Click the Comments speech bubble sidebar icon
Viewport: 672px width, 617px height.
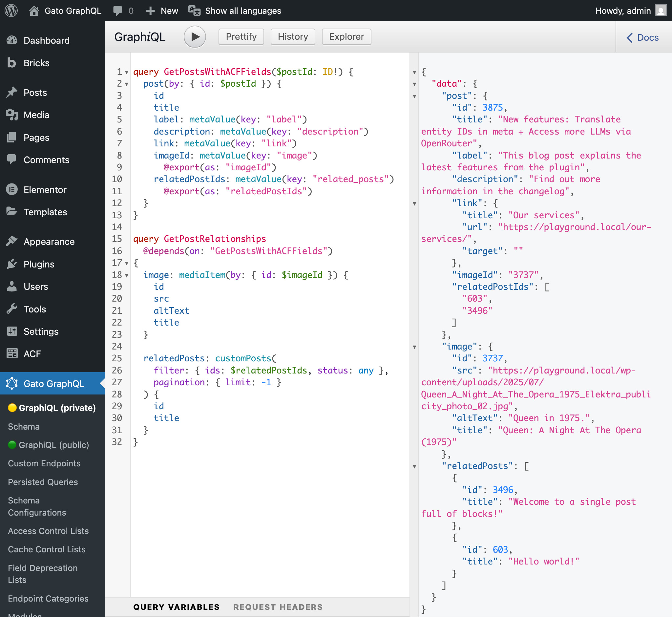[12, 160]
